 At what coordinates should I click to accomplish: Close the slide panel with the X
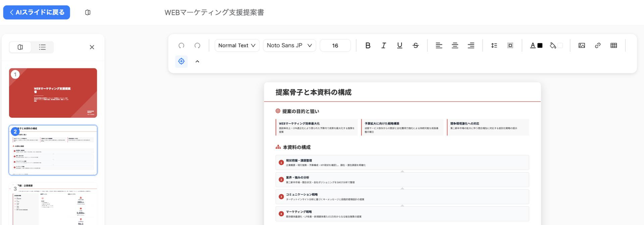(x=92, y=47)
